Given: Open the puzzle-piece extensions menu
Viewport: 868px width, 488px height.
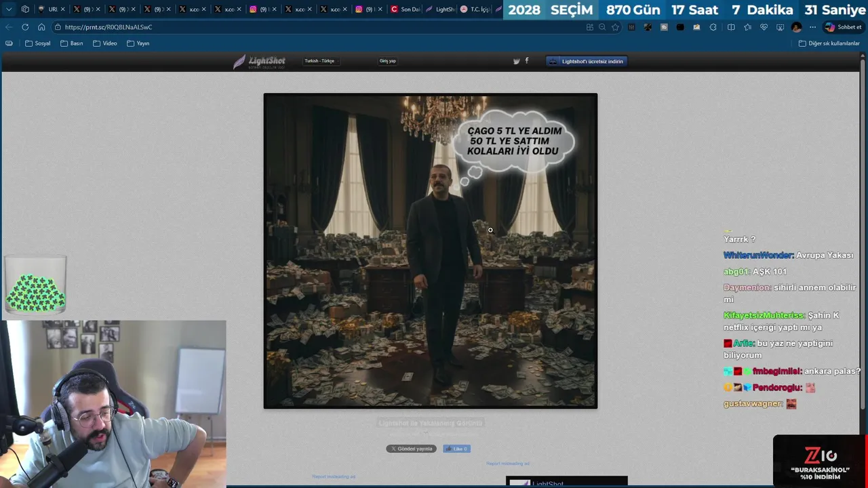Looking at the screenshot, I should tap(713, 27).
